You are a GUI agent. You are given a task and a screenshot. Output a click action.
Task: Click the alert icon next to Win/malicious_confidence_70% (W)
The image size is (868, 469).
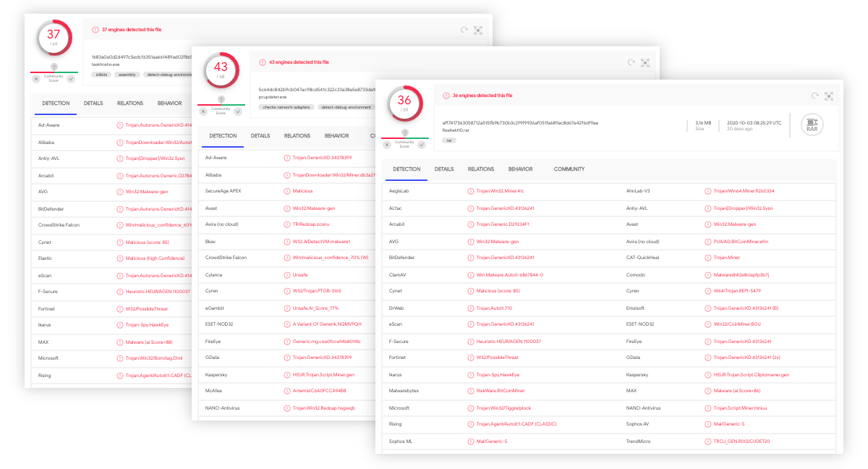[x=287, y=258]
